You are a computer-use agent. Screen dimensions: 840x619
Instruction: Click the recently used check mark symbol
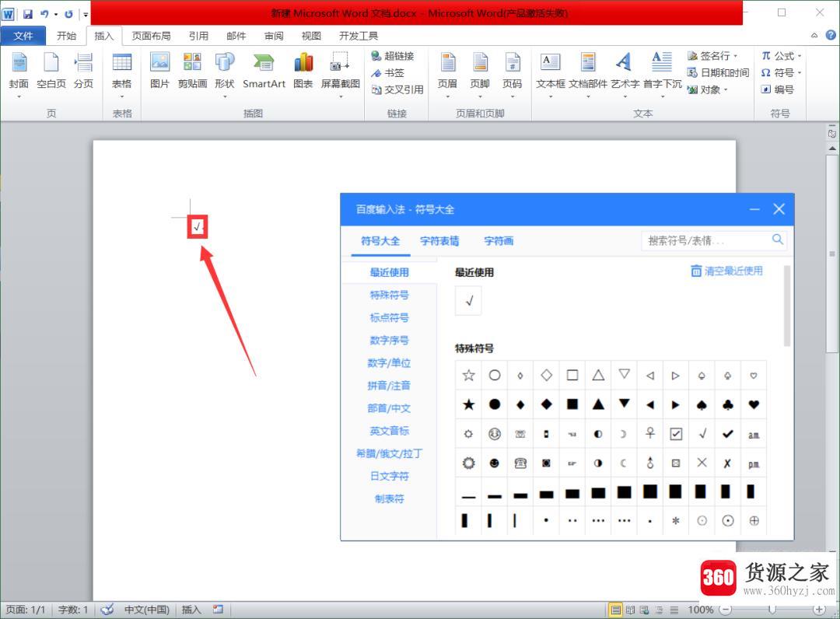pyautogui.click(x=469, y=300)
